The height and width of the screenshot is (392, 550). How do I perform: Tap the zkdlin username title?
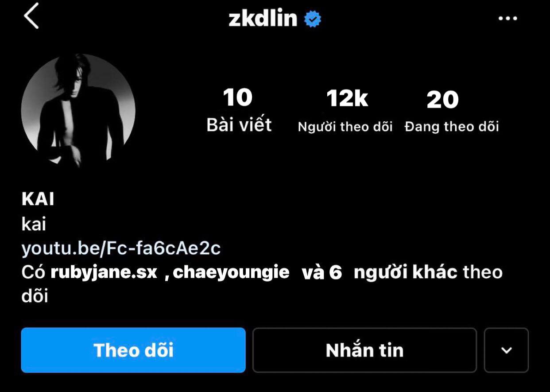[263, 19]
